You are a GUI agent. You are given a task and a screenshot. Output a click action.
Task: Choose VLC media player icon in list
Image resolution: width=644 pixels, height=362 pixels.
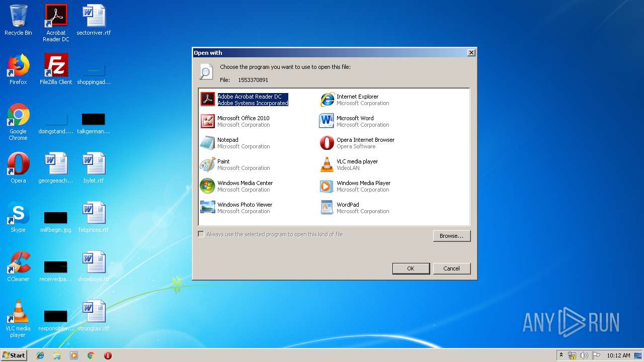[x=327, y=164]
